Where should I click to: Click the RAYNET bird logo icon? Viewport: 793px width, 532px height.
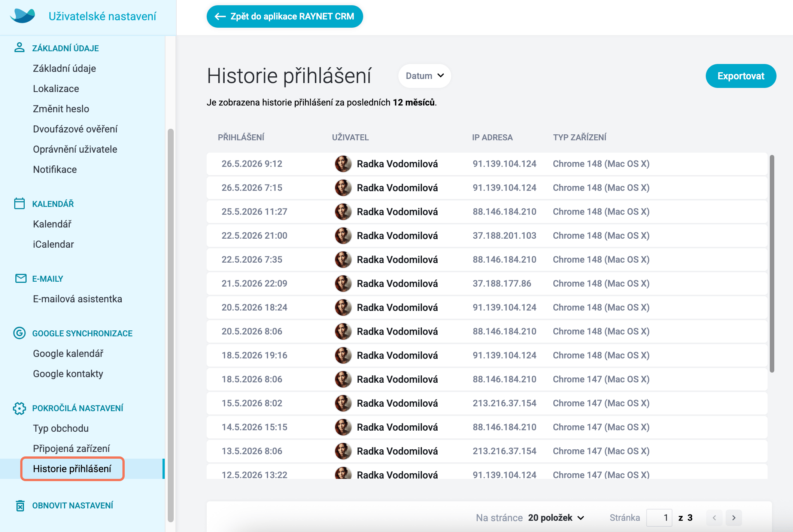pos(22,16)
